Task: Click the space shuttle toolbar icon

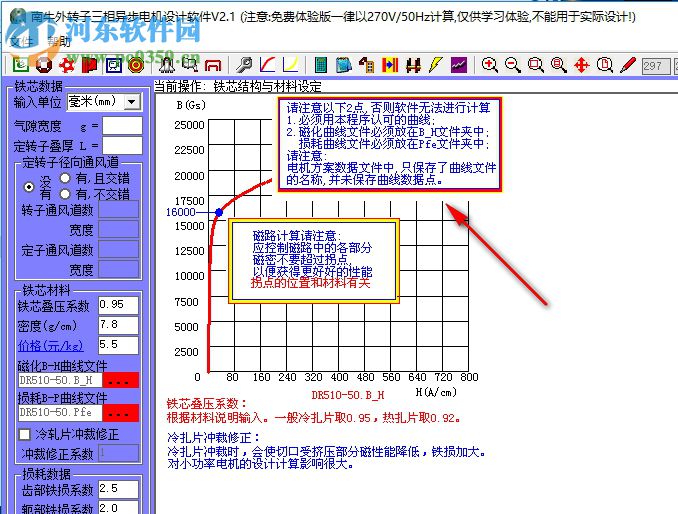Action: [x=166, y=65]
